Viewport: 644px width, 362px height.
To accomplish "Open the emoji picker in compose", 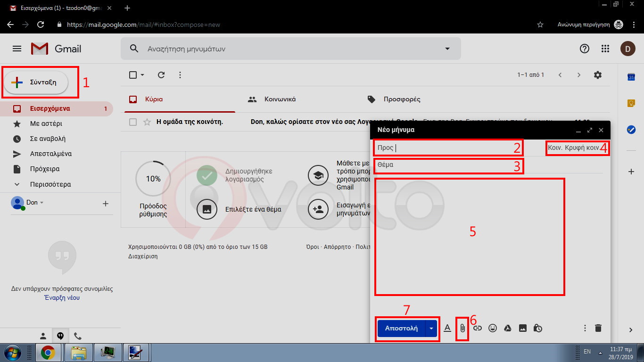I will pyautogui.click(x=493, y=328).
